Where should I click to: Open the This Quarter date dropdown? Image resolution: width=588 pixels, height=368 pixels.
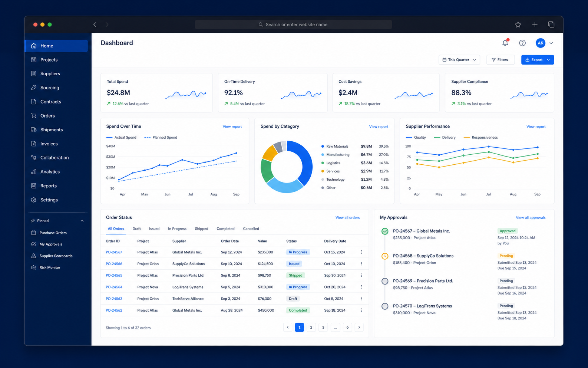pyautogui.click(x=459, y=60)
